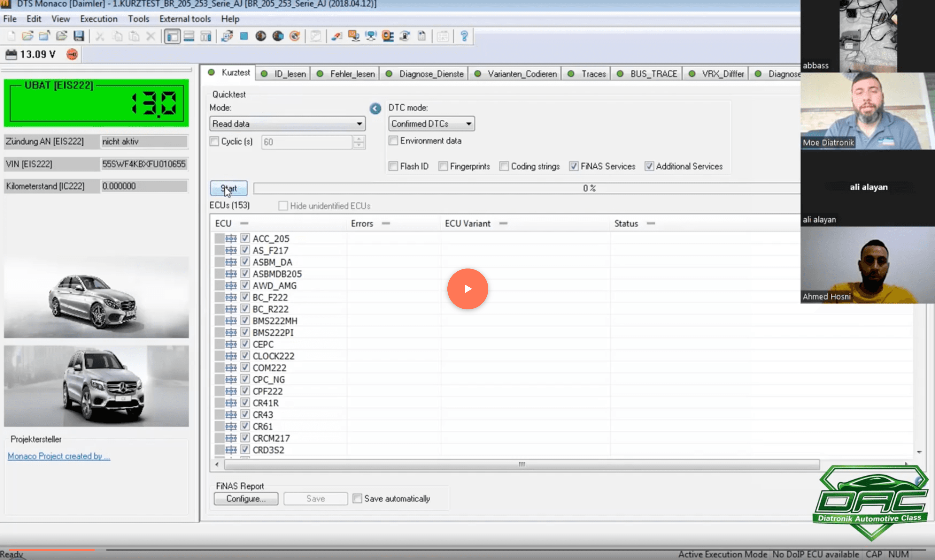Click the red ignition key status icon
This screenshot has width=935, height=560.
72,54
